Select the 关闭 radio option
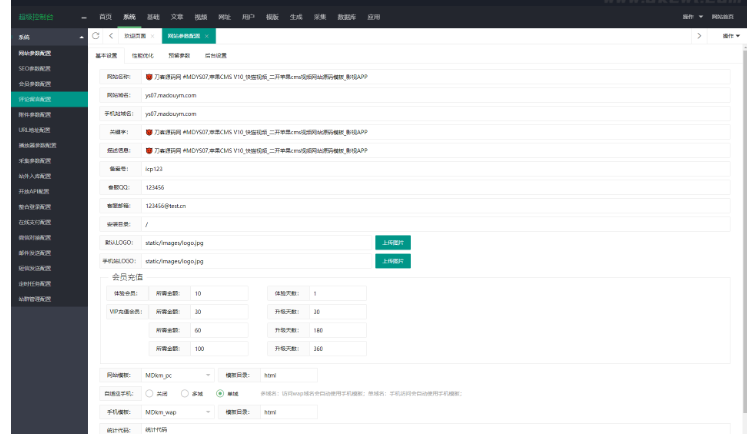747x434 pixels. (148, 393)
